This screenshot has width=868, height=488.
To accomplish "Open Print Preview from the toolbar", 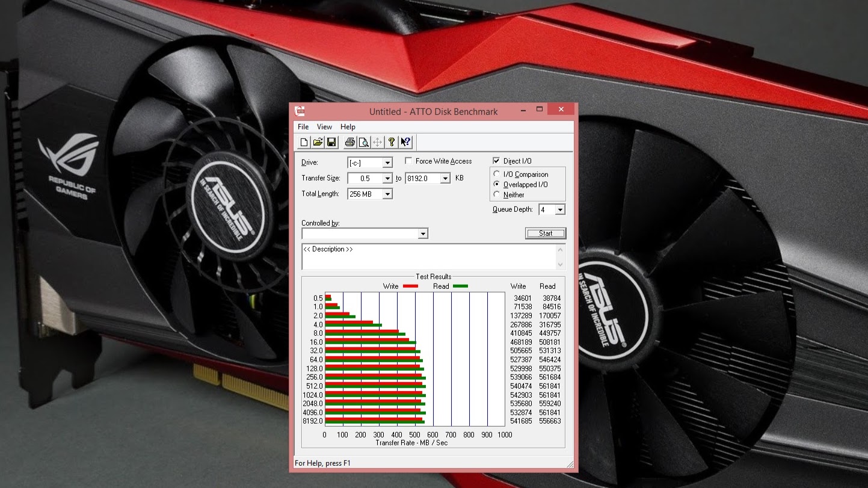I will pos(363,143).
